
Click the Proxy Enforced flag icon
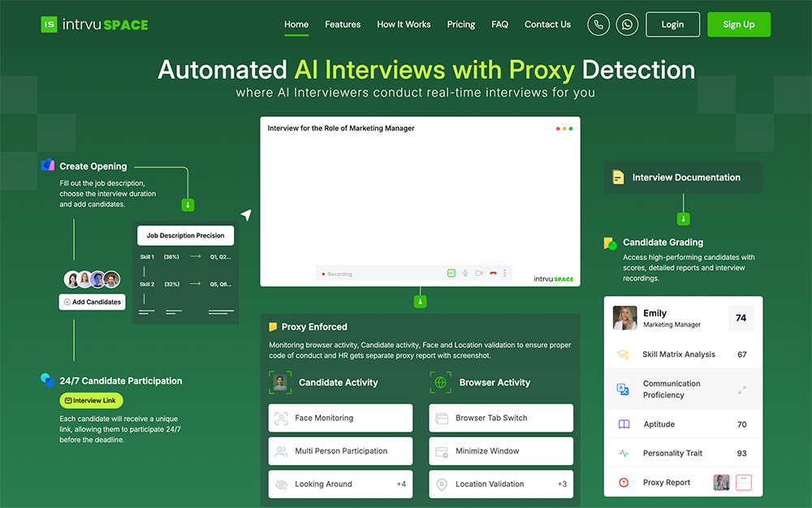[272, 327]
